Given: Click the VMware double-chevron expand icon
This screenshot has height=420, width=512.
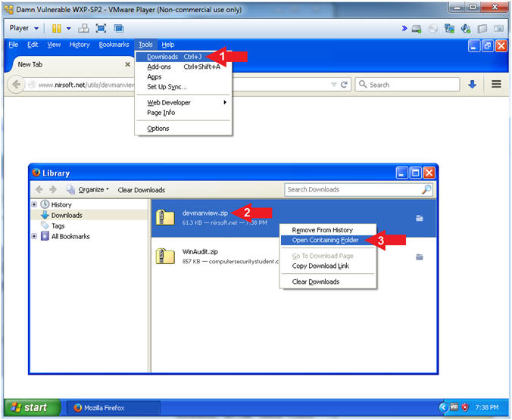Looking at the screenshot, I should (x=404, y=29).
